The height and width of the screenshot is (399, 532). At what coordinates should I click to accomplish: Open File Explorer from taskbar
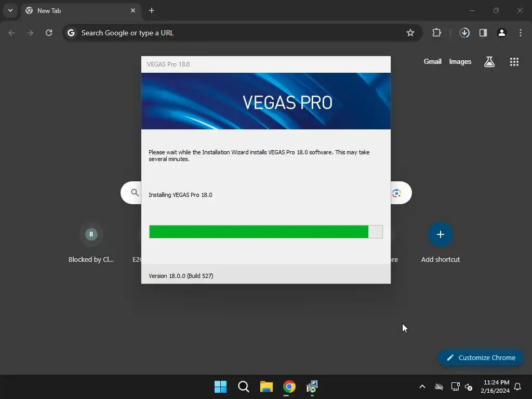pyautogui.click(x=267, y=387)
